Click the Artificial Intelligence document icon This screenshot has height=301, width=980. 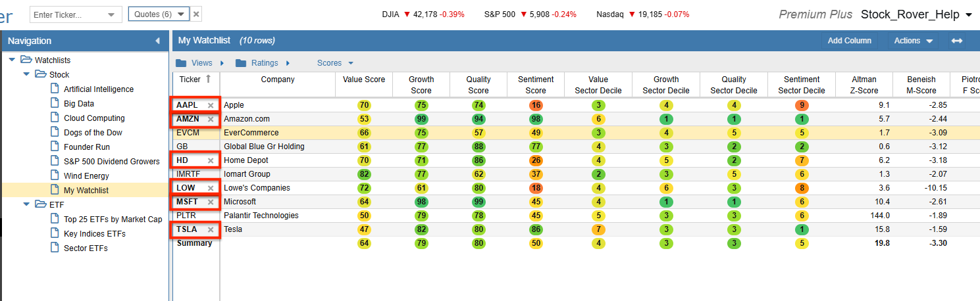coord(55,89)
